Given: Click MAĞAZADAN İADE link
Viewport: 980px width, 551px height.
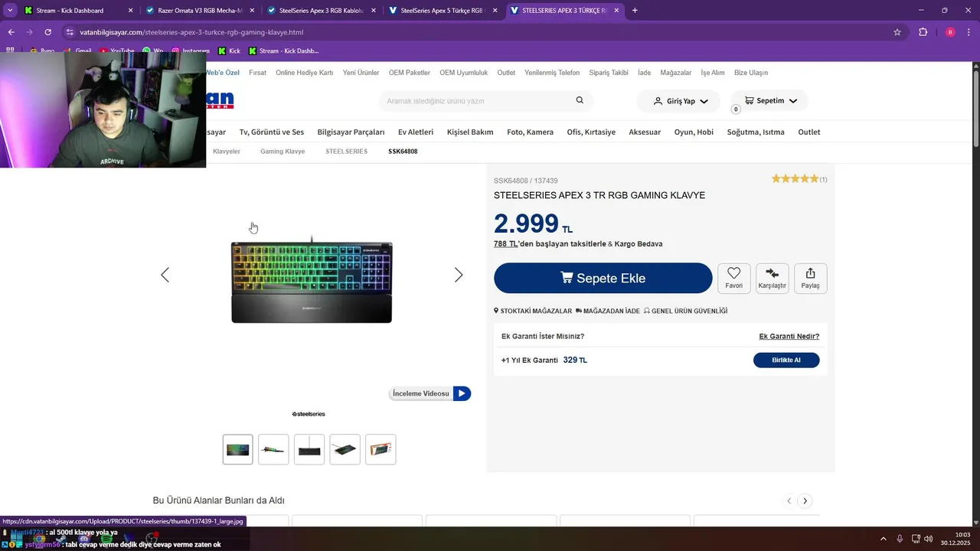Looking at the screenshot, I should tap(607, 311).
